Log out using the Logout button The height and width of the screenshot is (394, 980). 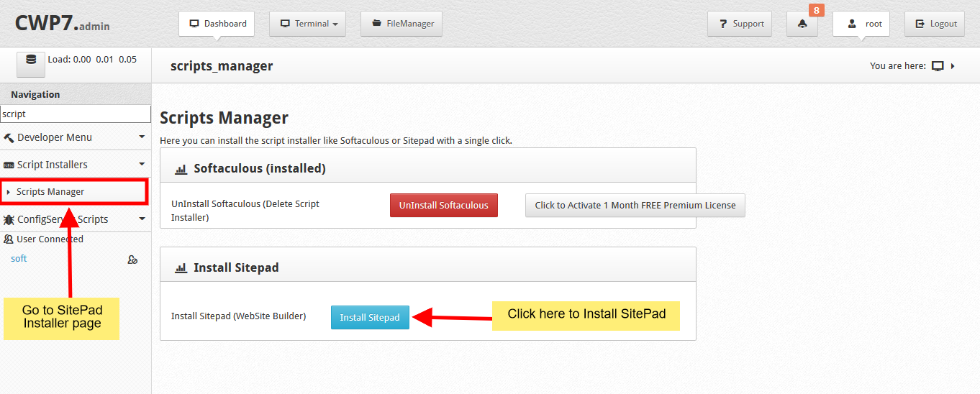(935, 24)
